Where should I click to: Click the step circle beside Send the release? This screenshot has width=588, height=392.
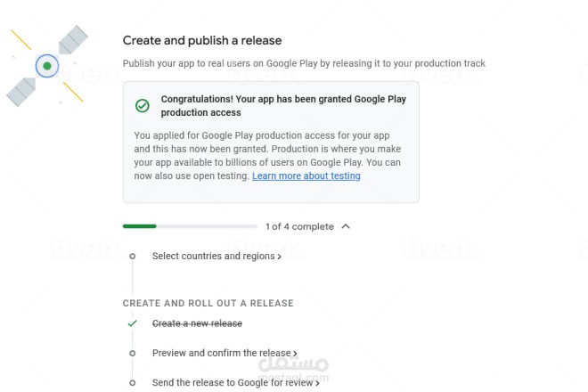133,382
